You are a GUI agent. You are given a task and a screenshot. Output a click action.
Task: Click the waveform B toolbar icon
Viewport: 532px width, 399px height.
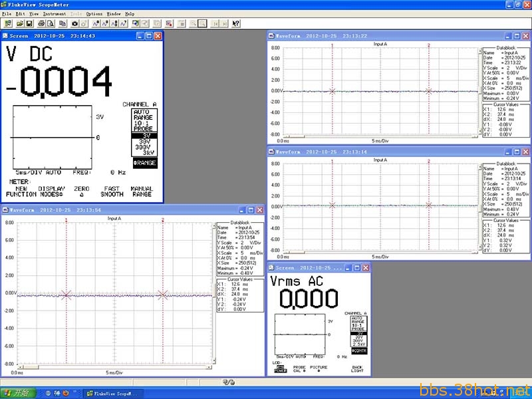coord(106,23)
